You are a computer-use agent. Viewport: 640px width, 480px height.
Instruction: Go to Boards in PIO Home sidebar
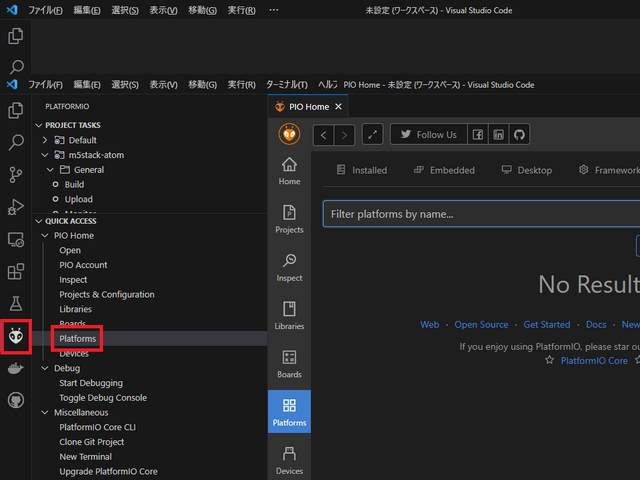(x=289, y=364)
